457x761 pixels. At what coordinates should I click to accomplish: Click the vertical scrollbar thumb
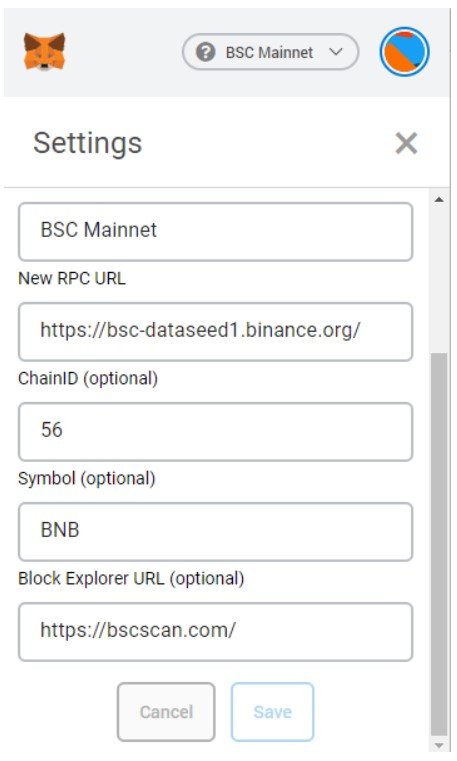tap(439, 545)
